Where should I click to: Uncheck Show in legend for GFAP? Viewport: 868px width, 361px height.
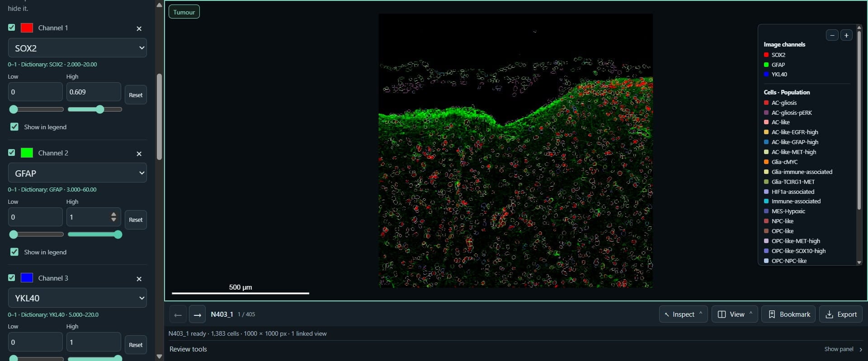pyautogui.click(x=14, y=252)
